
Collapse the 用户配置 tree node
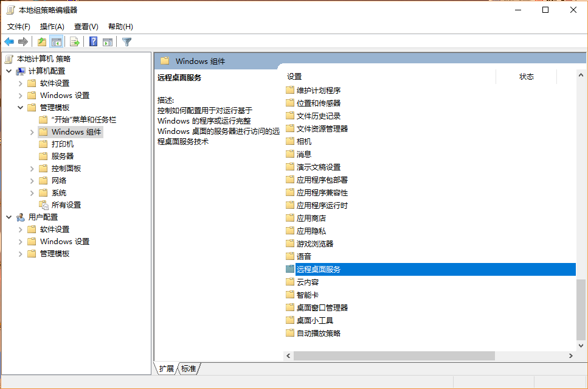click(9, 217)
